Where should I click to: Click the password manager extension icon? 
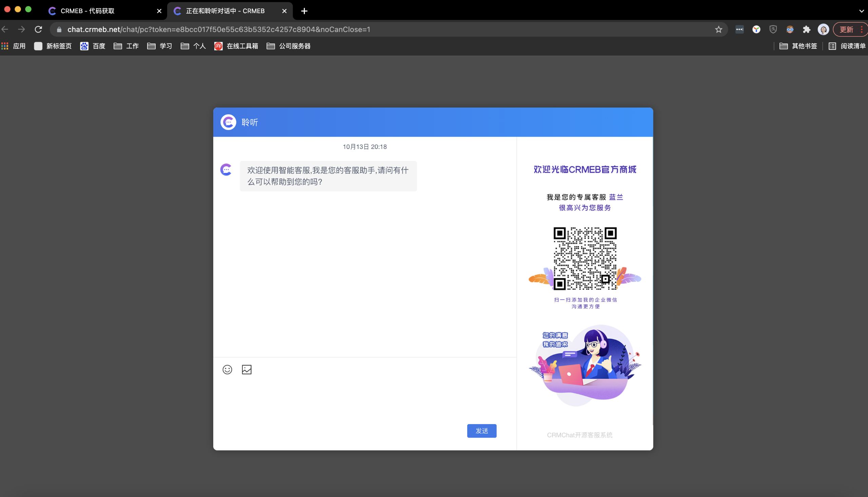739,30
